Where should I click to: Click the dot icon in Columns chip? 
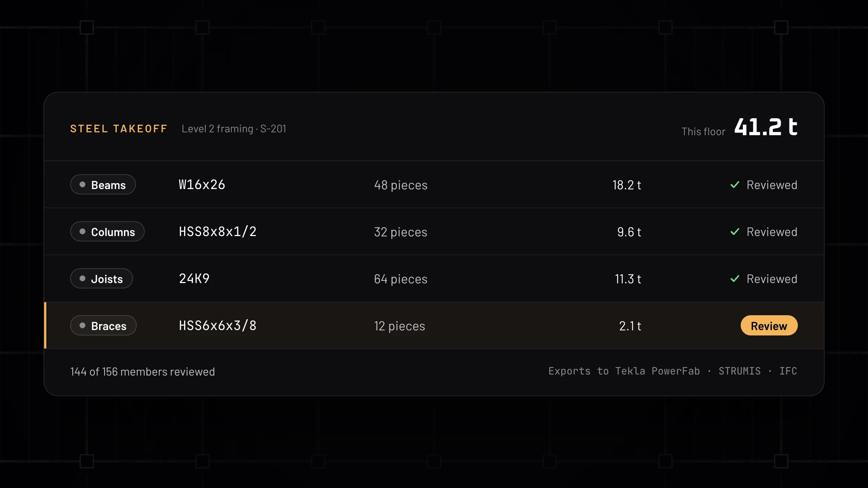point(82,232)
